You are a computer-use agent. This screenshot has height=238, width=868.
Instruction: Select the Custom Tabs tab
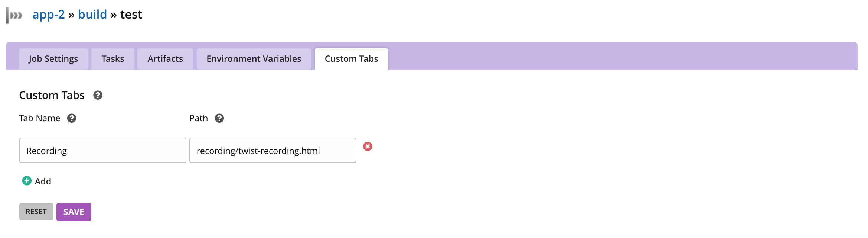point(352,59)
